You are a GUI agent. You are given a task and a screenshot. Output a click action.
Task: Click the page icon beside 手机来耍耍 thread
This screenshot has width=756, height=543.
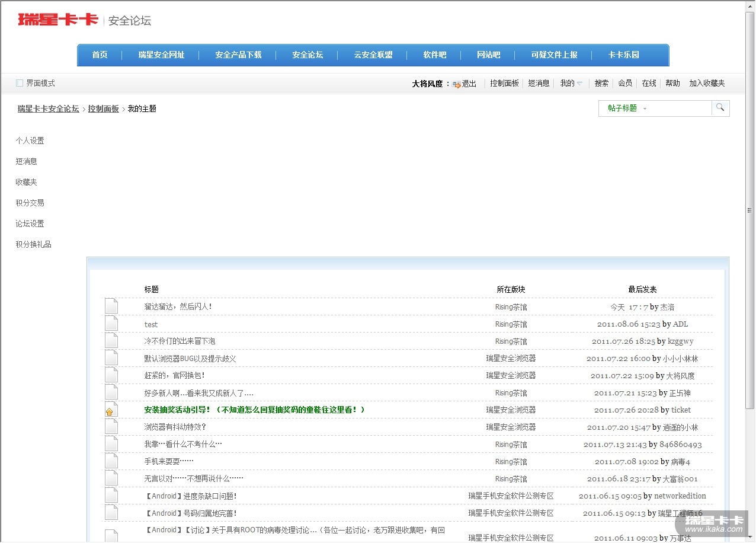click(x=111, y=461)
